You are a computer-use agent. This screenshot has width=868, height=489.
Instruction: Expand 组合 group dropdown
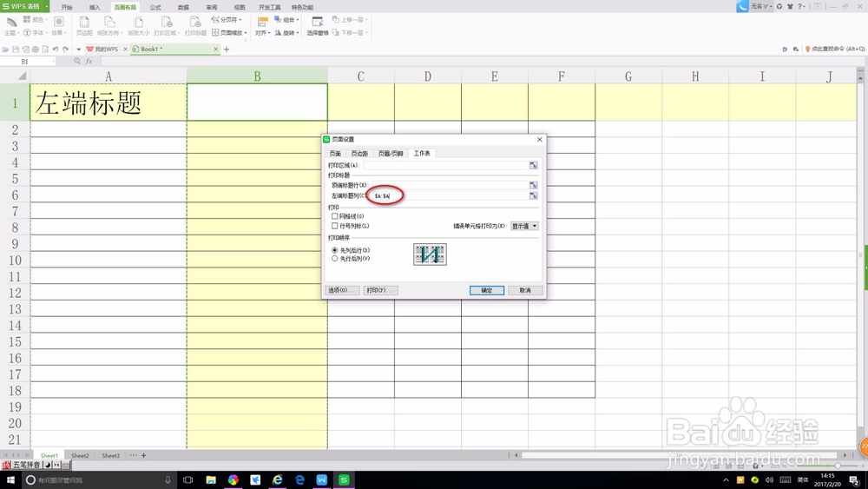[298, 19]
